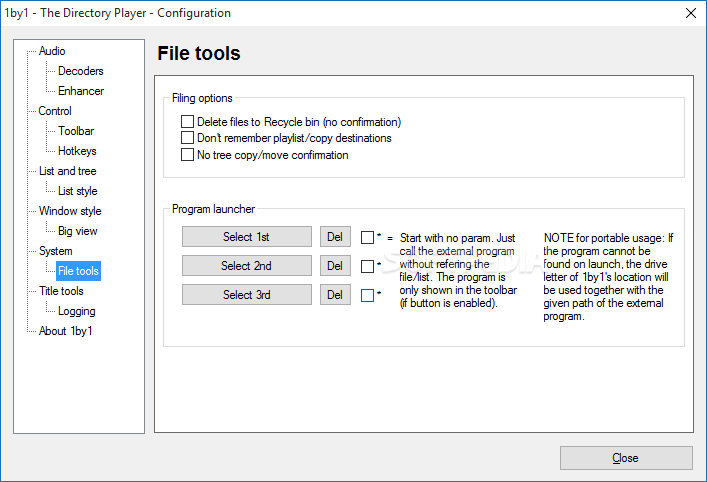Click the Select 1st button
This screenshot has height=482, width=707.
coord(247,237)
